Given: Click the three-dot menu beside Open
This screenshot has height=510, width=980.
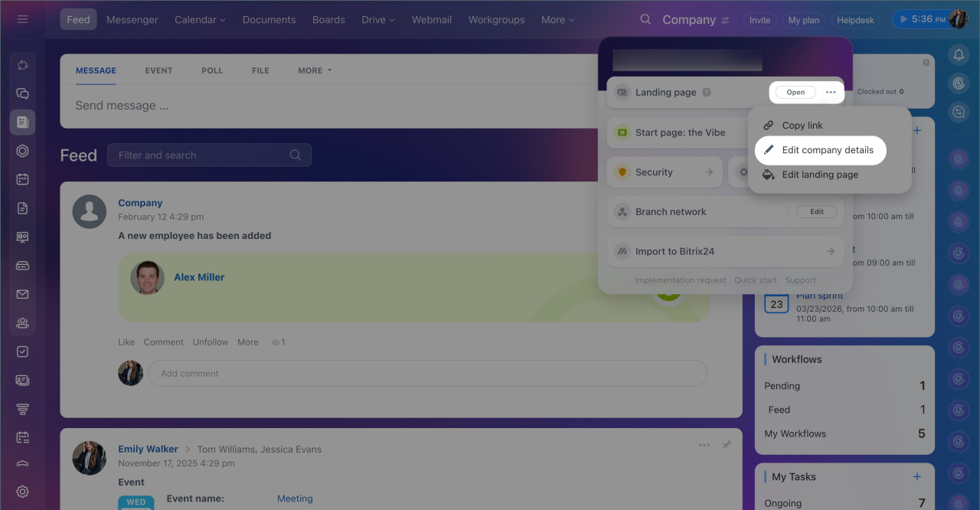Looking at the screenshot, I should pyautogui.click(x=831, y=92).
